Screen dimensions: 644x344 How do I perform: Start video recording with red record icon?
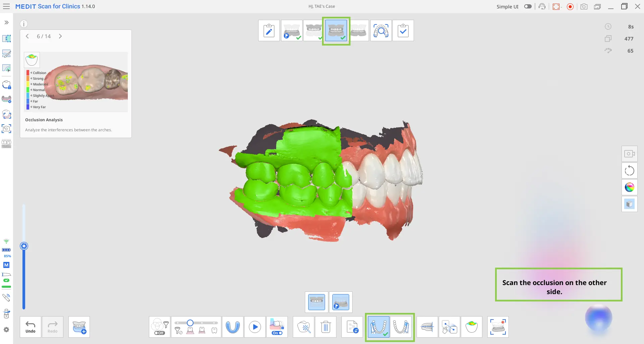click(x=570, y=6)
